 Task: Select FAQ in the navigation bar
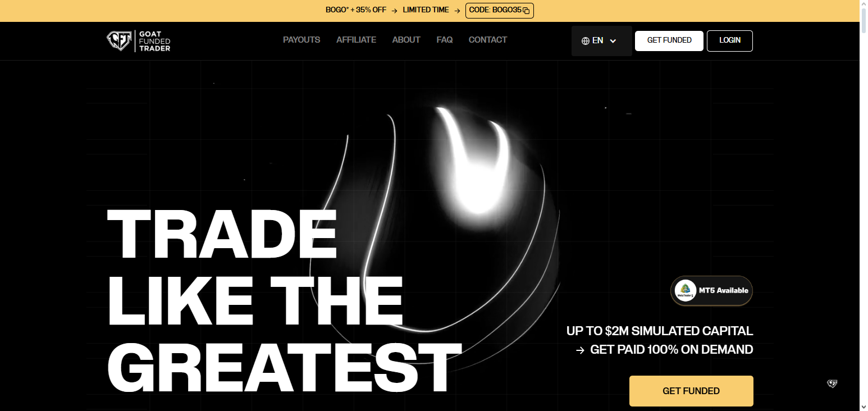pos(444,40)
